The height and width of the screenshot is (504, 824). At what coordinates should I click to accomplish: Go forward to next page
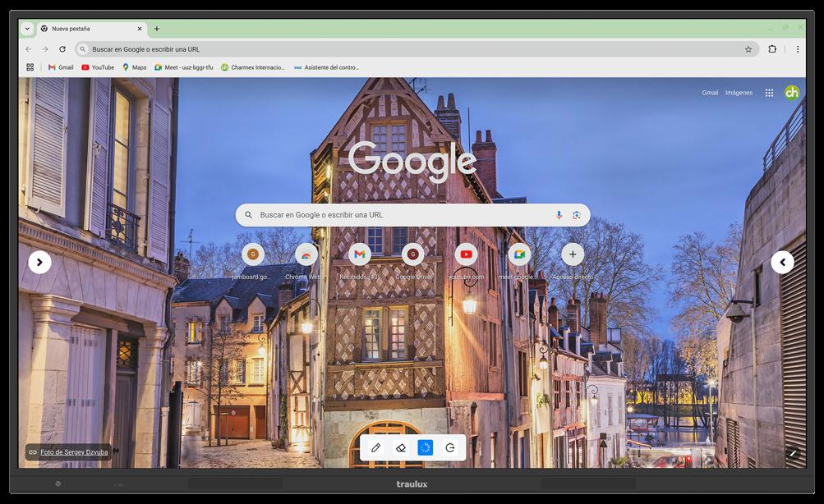click(x=45, y=49)
